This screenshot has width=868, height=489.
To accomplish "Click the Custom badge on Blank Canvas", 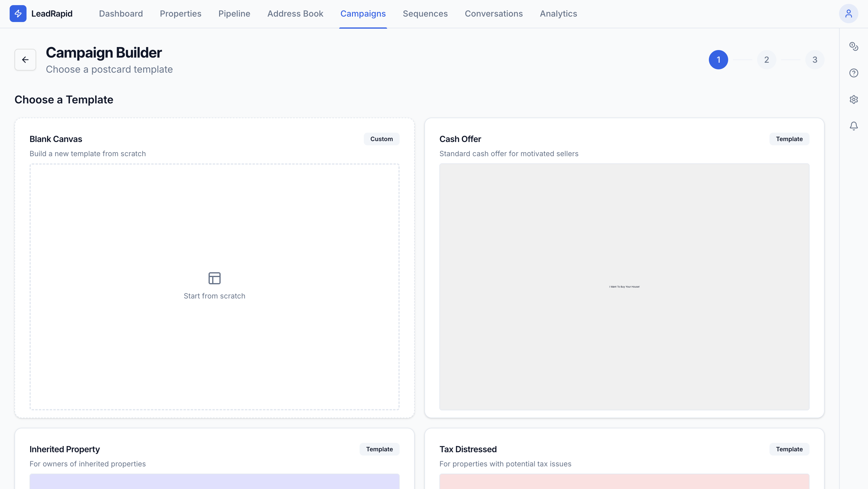I will pos(382,138).
